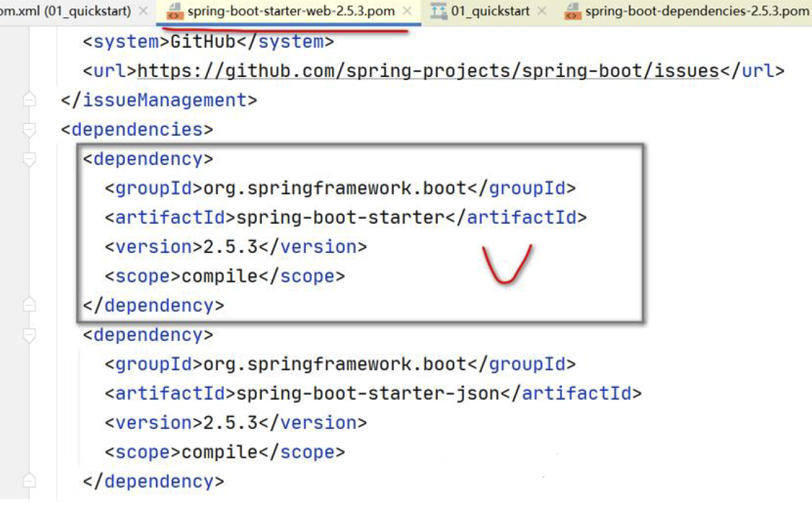The width and height of the screenshot is (812, 509).
Task: Click the file icon on spring-boot-starter-web tab
Action: tap(174, 12)
